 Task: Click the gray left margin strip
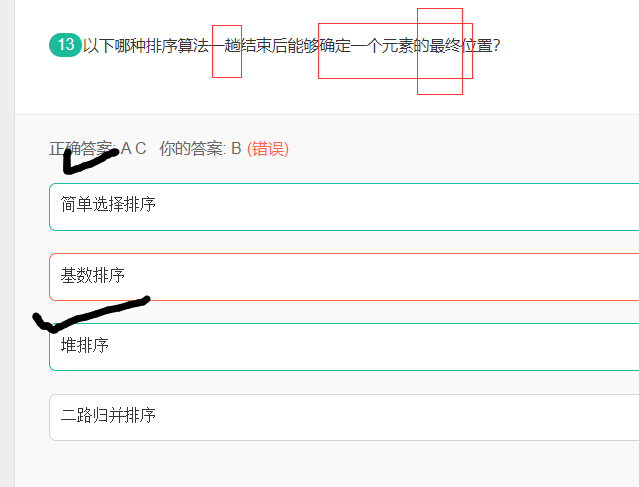7,243
